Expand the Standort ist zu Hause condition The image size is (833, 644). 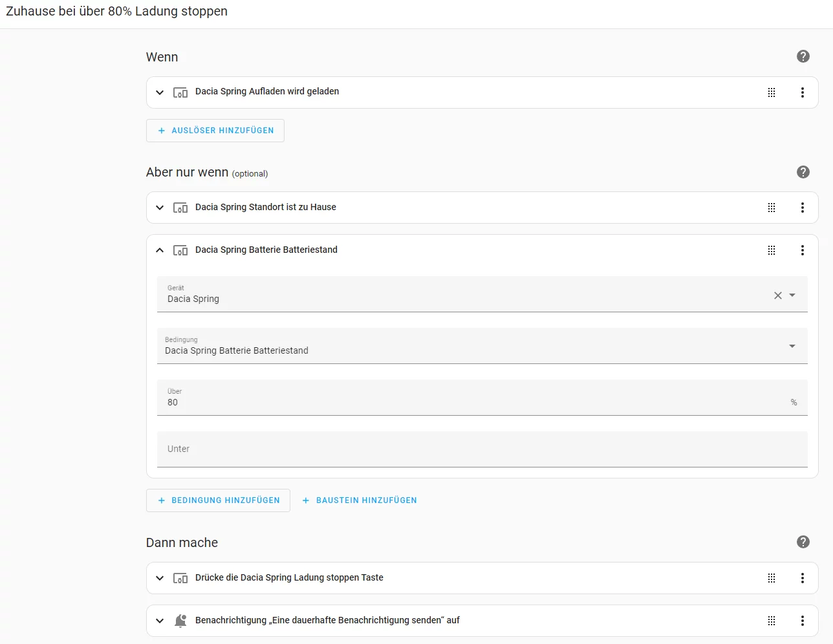click(160, 208)
